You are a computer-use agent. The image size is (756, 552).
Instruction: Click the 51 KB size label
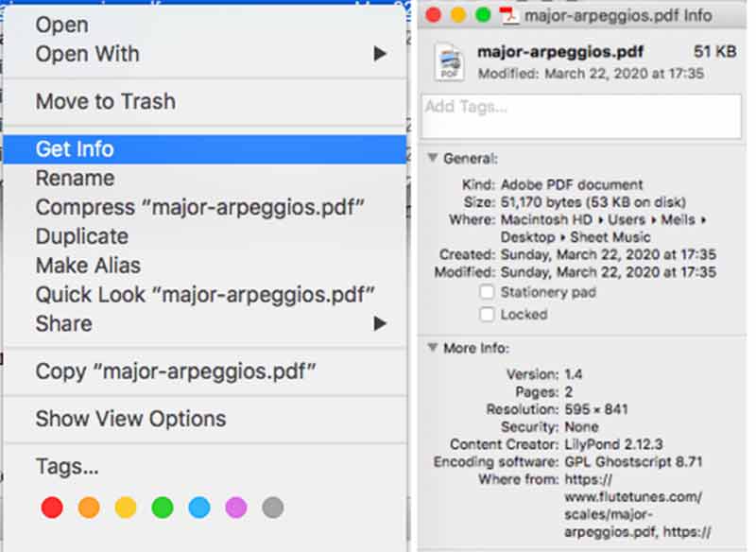(714, 51)
